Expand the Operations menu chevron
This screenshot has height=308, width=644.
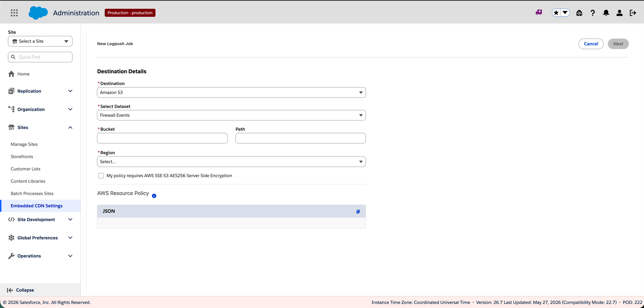pos(70,256)
